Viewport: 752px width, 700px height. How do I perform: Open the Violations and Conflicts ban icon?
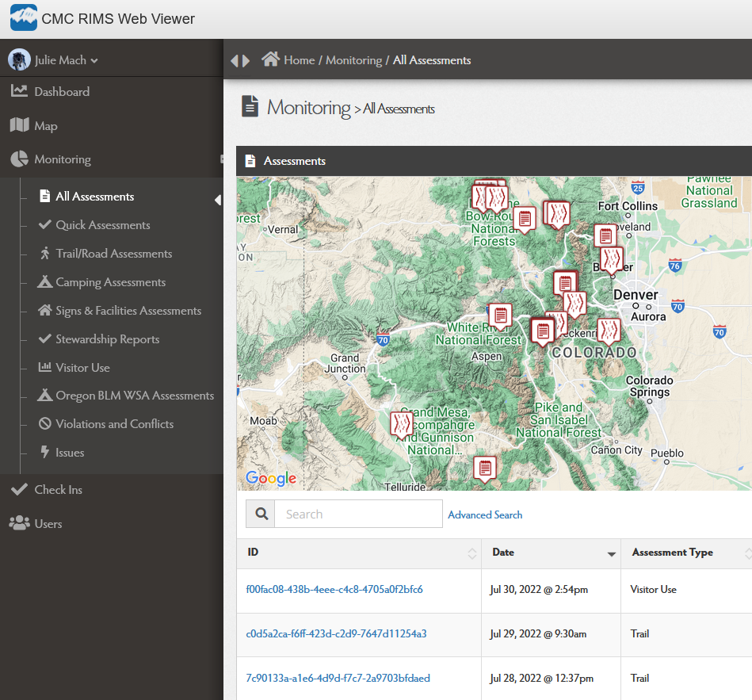click(44, 423)
